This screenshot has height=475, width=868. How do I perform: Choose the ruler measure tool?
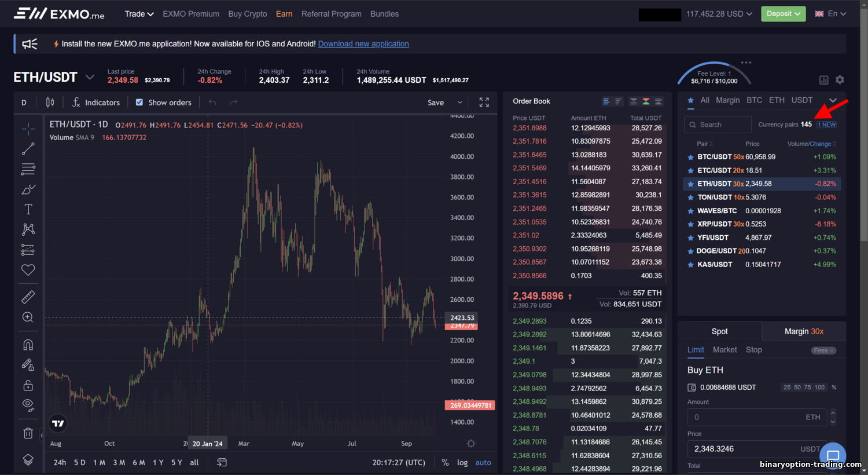[x=28, y=297]
